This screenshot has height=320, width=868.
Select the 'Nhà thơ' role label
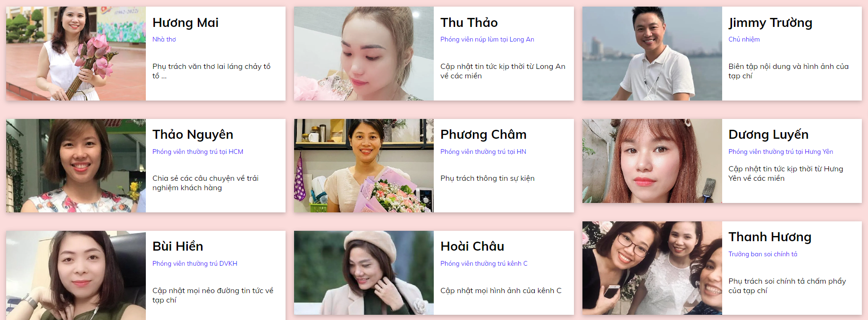point(164,39)
